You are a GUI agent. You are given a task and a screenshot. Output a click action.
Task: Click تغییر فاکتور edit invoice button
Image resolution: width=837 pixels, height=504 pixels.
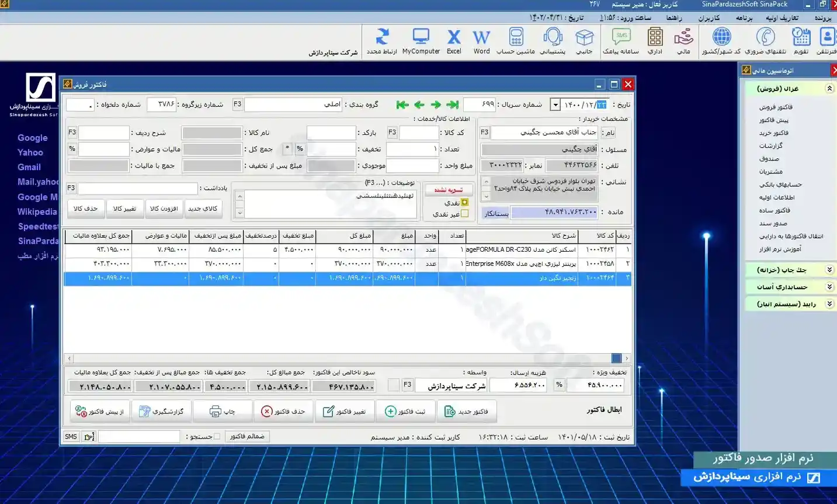point(345,412)
